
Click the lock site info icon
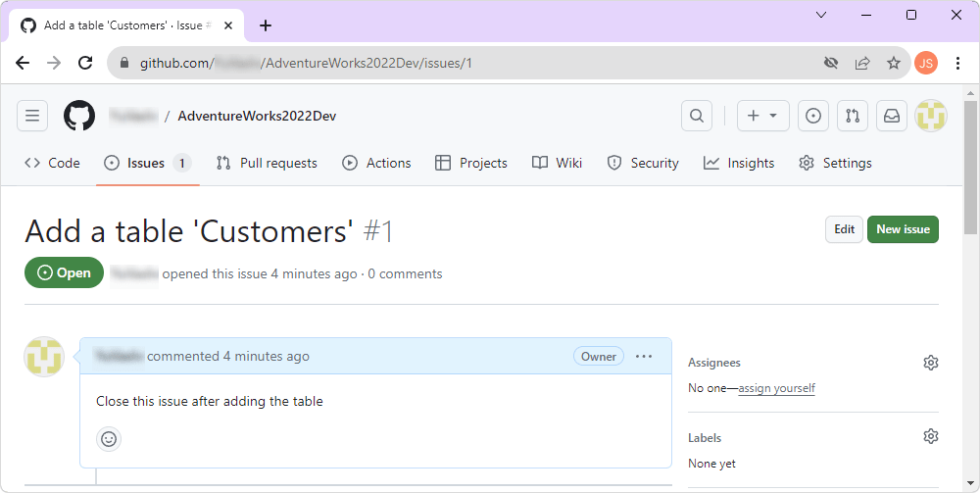pyautogui.click(x=124, y=63)
